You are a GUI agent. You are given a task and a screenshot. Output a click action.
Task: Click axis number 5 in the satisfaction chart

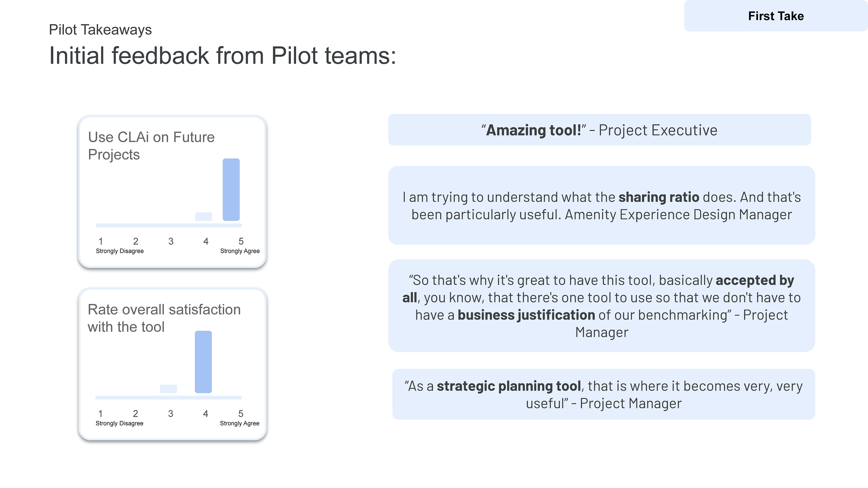(x=241, y=414)
